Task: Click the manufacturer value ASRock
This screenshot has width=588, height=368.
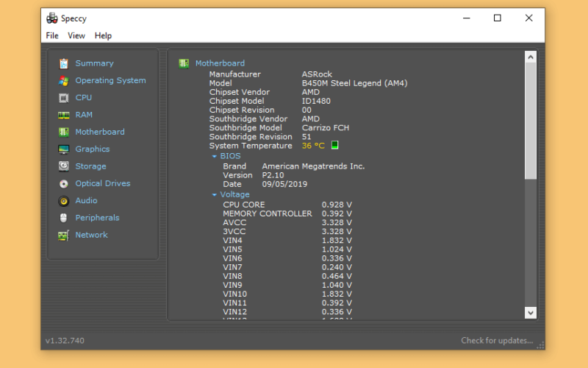Action: coord(317,74)
